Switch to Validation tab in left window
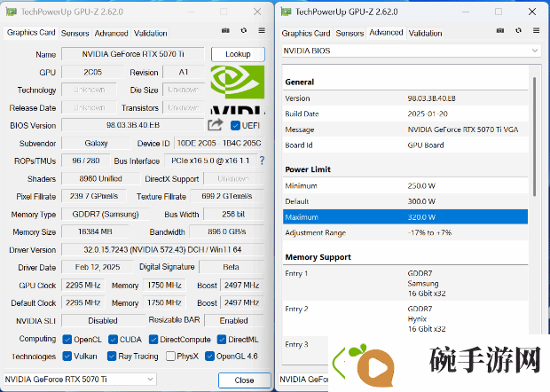This screenshot has width=550, height=392. (151, 34)
